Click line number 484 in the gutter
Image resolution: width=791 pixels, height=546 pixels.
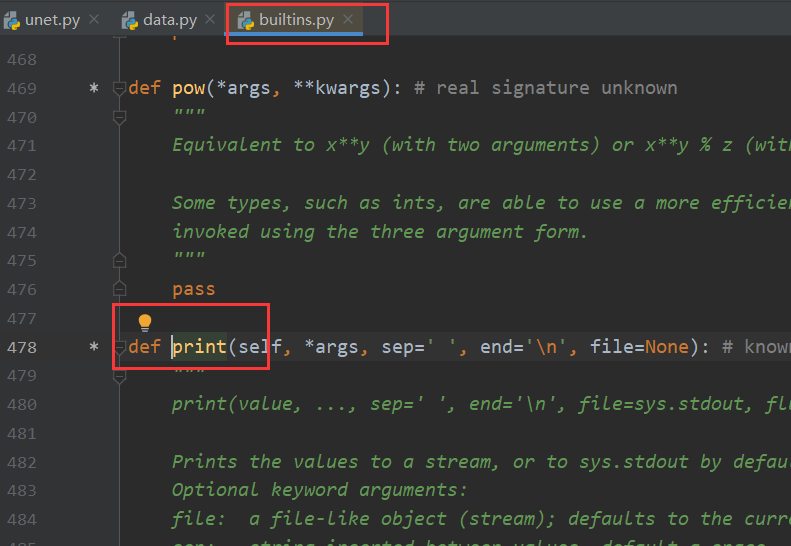[x=22, y=520]
